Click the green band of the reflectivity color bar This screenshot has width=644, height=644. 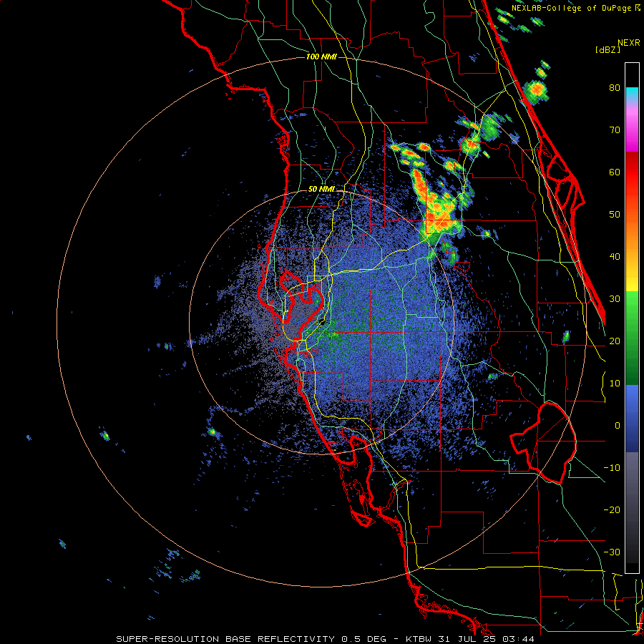tap(632, 338)
